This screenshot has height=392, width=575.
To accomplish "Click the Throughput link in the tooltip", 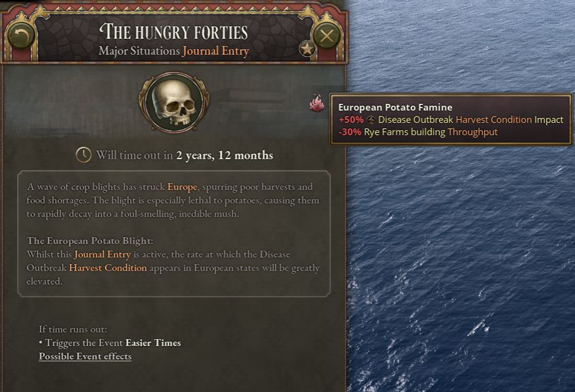I will [x=472, y=132].
